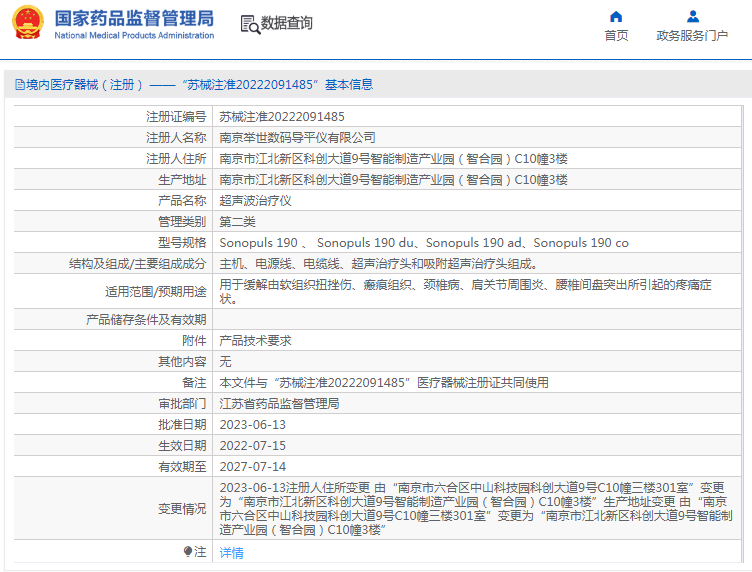Click the approval date 2023-06-13 cell

pos(252,424)
